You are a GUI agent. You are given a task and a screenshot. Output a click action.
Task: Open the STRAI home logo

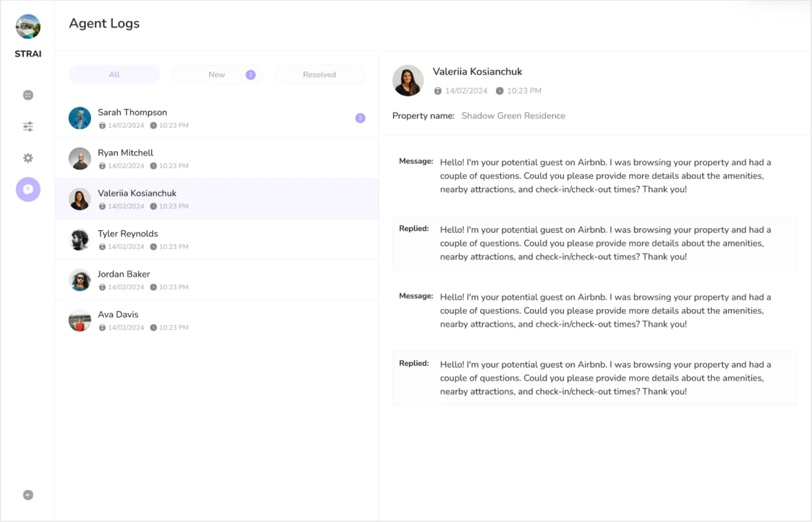tap(28, 27)
